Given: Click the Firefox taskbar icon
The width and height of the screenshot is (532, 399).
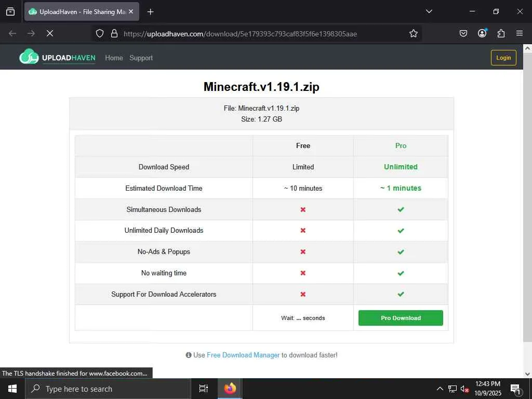Looking at the screenshot, I should pos(230,389).
